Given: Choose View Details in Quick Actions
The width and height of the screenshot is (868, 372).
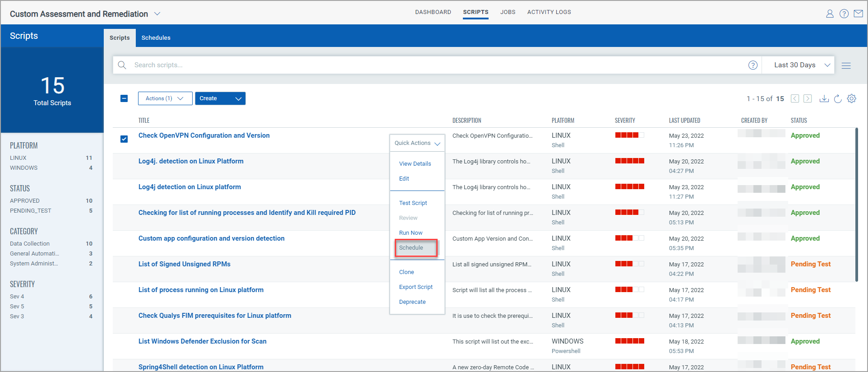Looking at the screenshot, I should tap(415, 164).
